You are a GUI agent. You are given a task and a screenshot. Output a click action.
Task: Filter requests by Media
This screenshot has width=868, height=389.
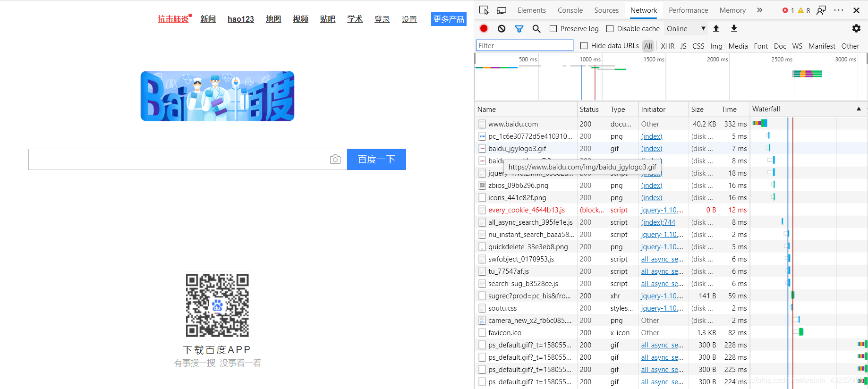[738, 46]
